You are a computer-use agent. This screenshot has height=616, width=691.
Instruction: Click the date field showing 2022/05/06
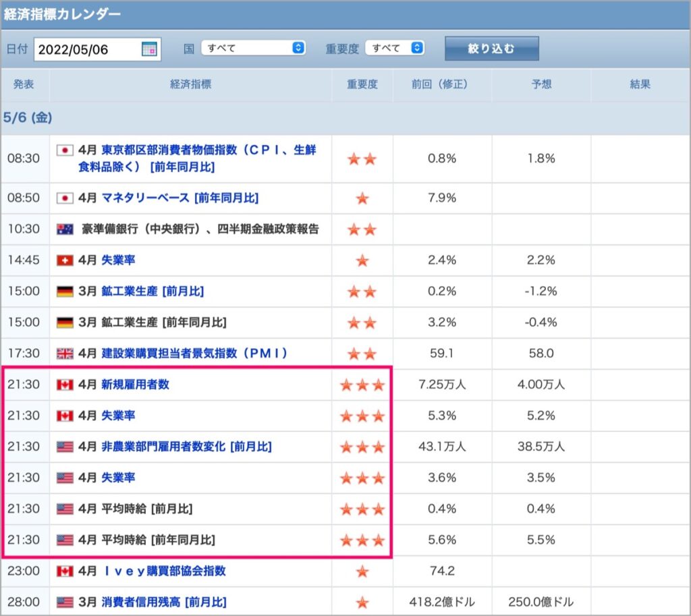(x=97, y=49)
